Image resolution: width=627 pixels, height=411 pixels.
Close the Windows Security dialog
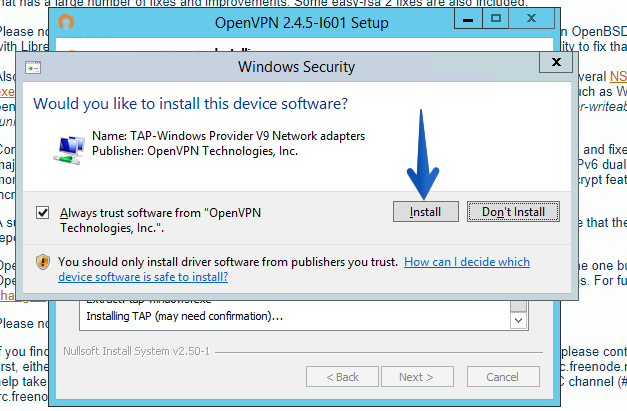pyautogui.click(x=556, y=62)
